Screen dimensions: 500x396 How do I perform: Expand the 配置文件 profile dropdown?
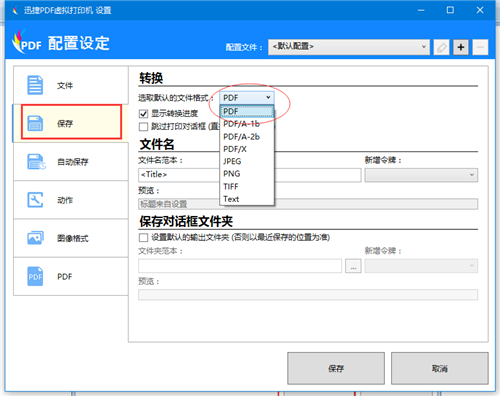click(x=349, y=47)
